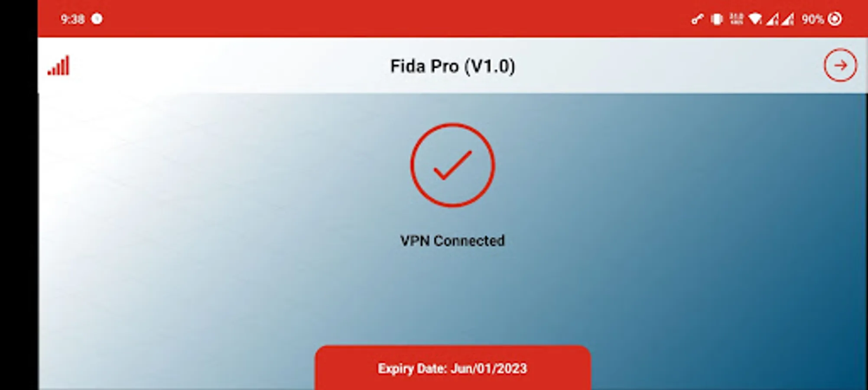868x390 pixels.
Task: Tap the black bar beside the app
Action: coord(19,195)
